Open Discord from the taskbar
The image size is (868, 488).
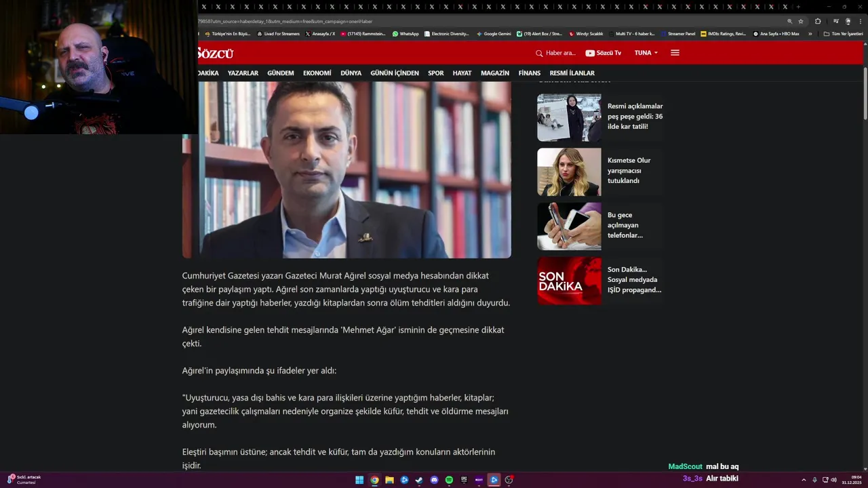434,480
